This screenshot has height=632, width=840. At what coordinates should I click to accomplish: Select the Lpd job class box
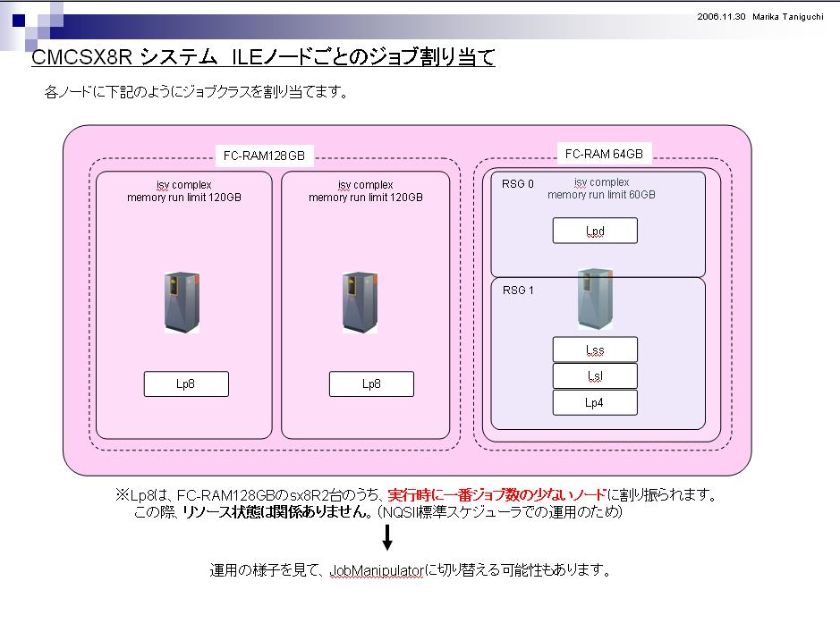[x=595, y=231]
